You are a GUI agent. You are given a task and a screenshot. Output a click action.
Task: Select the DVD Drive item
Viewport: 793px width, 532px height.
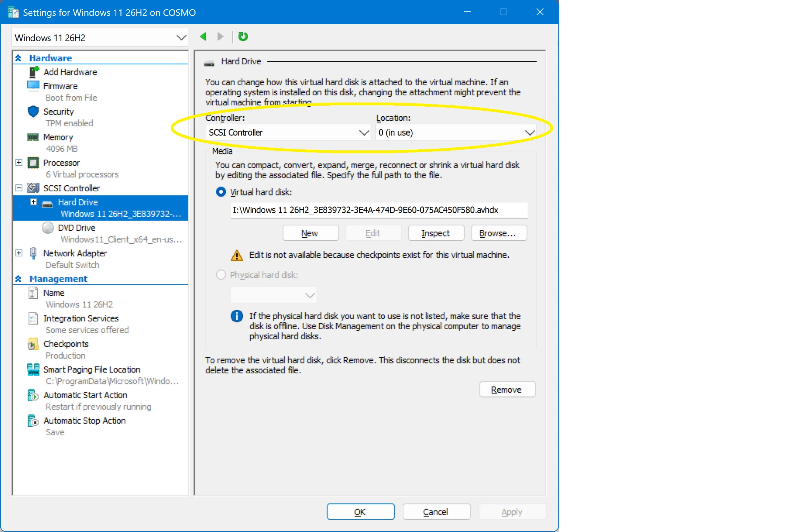click(76, 227)
